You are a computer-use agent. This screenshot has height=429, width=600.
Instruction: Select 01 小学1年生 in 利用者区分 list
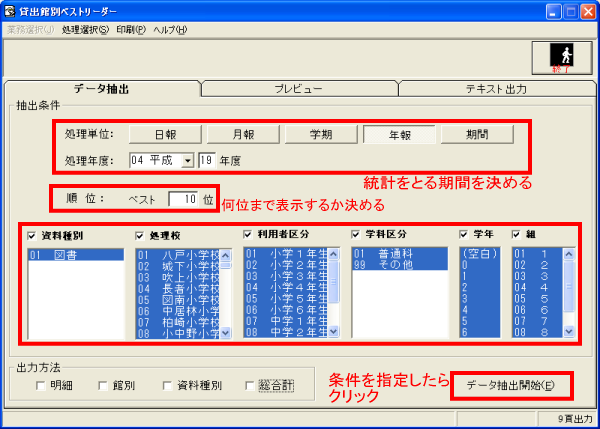(x=286, y=254)
